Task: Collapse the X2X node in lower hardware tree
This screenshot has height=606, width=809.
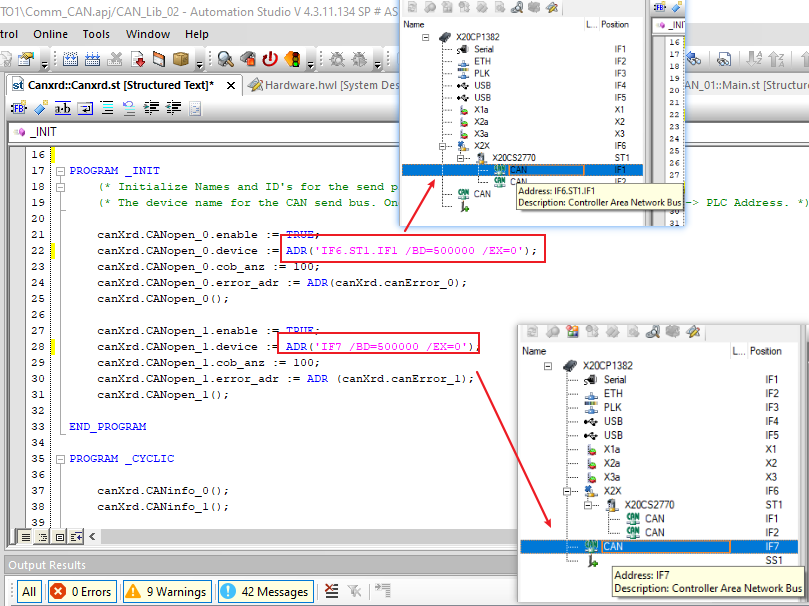Action: [x=567, y=491]
